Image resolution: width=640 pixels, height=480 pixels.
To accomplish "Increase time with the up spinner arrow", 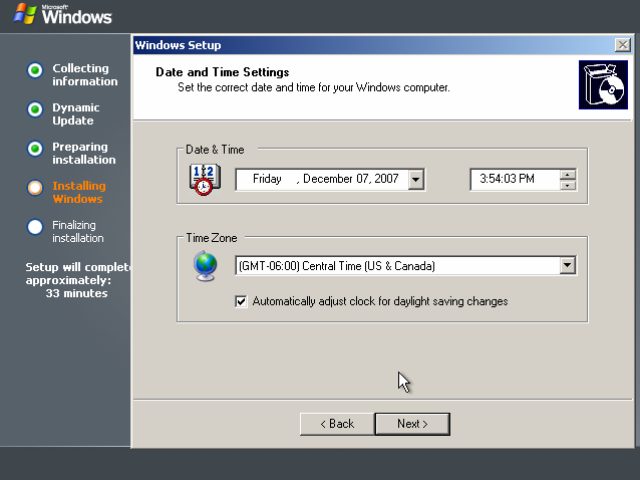I will pos(567,175).
